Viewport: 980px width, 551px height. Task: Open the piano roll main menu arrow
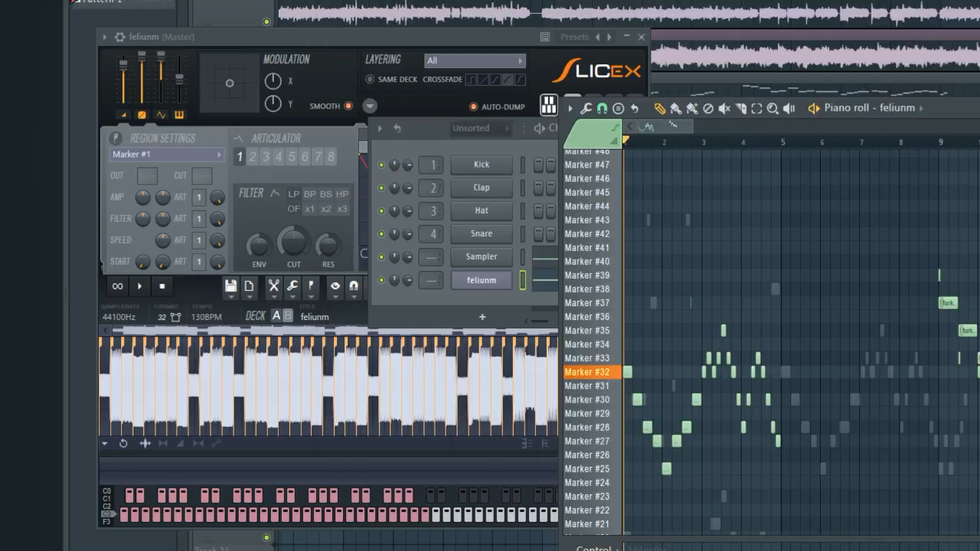[x=570, y=109]
